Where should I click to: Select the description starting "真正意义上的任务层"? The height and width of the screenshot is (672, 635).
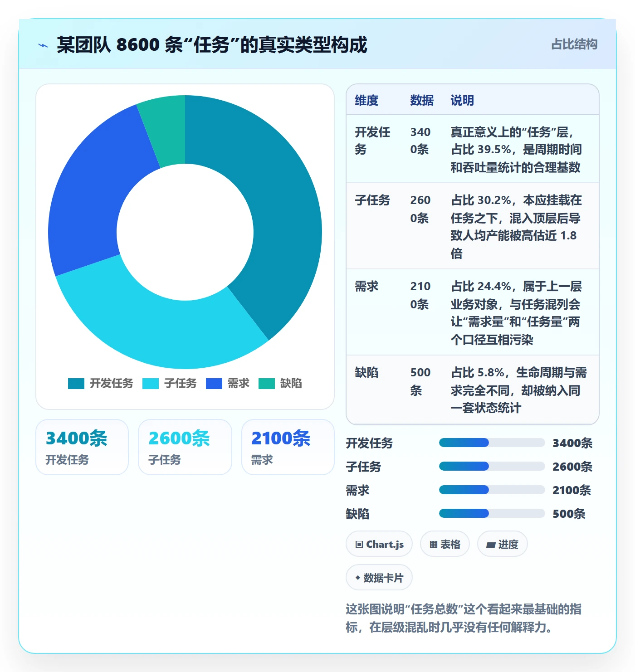click(x=516, y=150)
